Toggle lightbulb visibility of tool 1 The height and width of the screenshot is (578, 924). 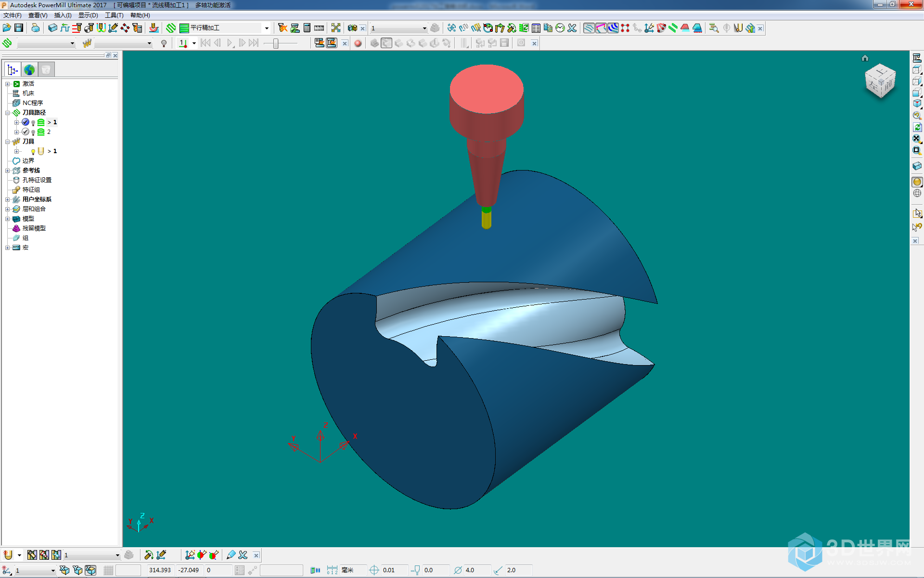pos(33,152)
